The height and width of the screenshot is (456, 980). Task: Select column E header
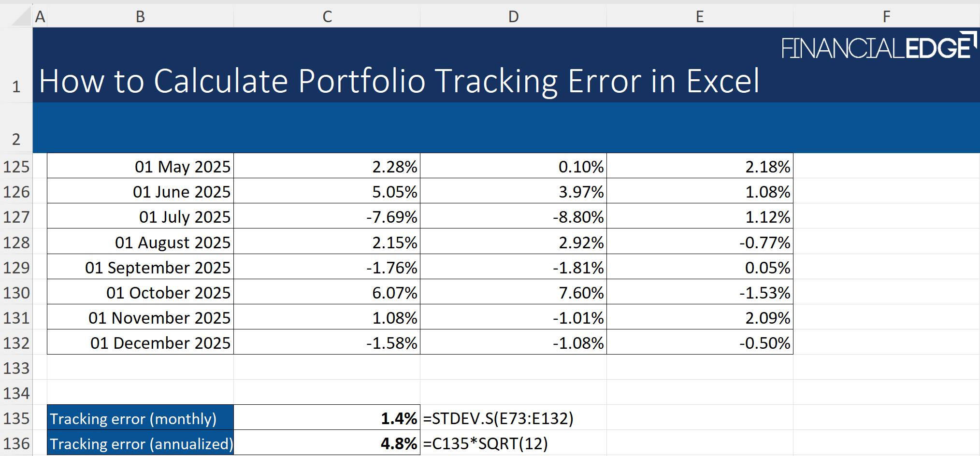pos(700,17)
